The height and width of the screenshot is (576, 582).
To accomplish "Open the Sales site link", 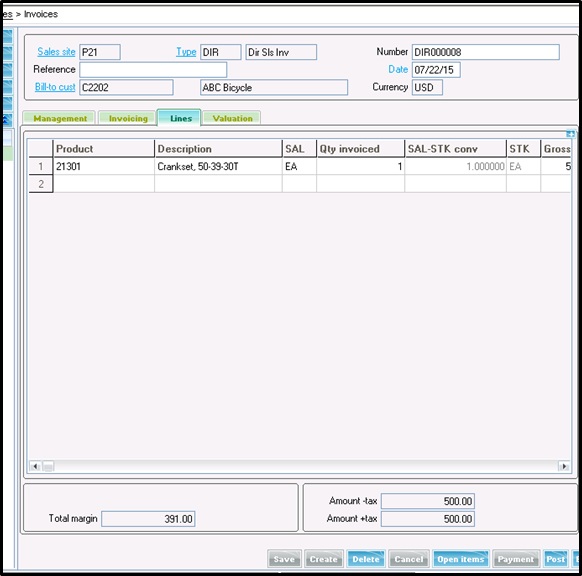I will point(56,52).
